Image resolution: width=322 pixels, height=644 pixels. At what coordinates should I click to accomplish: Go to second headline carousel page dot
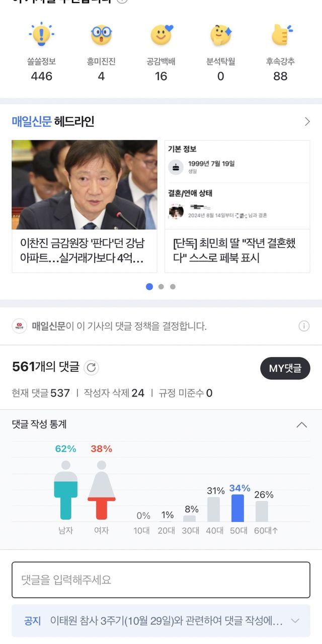161,287
